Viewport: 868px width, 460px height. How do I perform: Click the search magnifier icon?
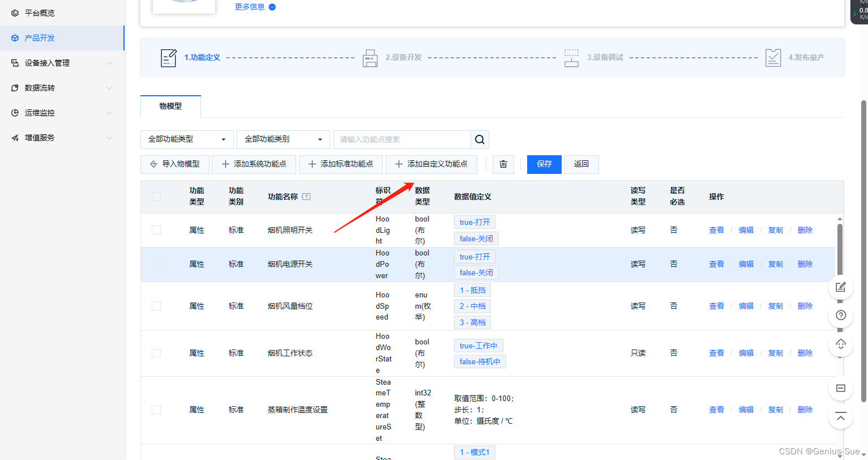pos(480,139)
